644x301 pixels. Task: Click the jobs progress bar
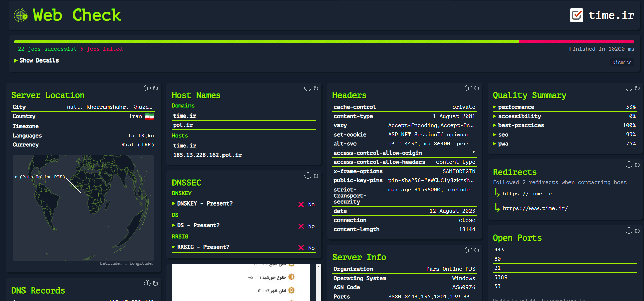[x=324, y=42]
